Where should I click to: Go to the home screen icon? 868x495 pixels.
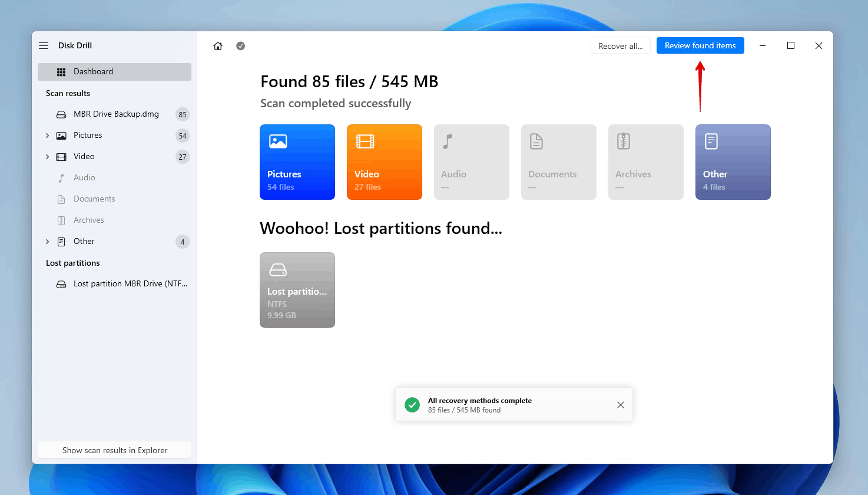(x=218, y=46)
